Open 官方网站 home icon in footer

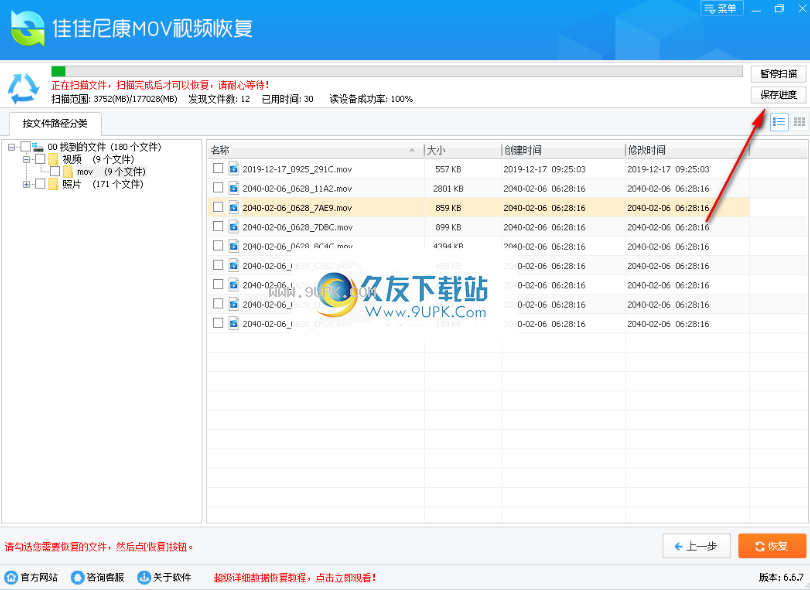[11, 577]
